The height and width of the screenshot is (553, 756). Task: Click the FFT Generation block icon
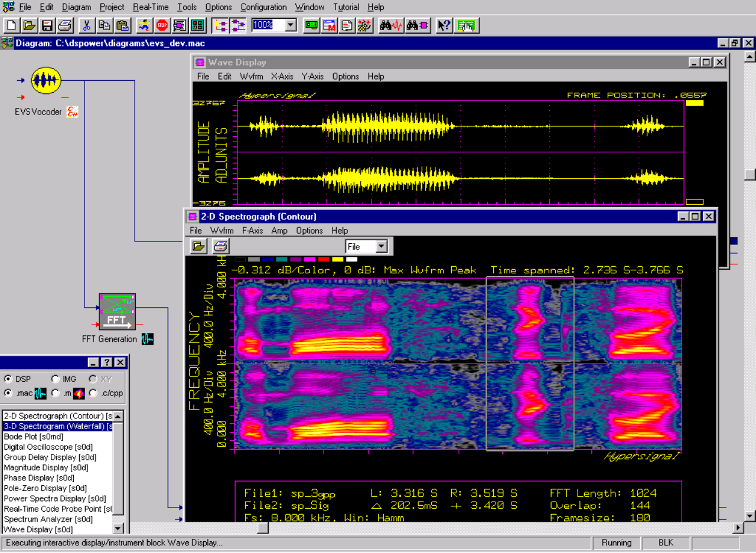tap(117, 311)
